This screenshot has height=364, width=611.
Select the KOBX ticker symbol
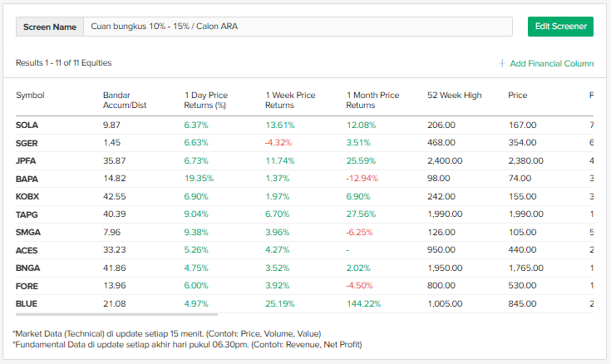pos(27,196)
